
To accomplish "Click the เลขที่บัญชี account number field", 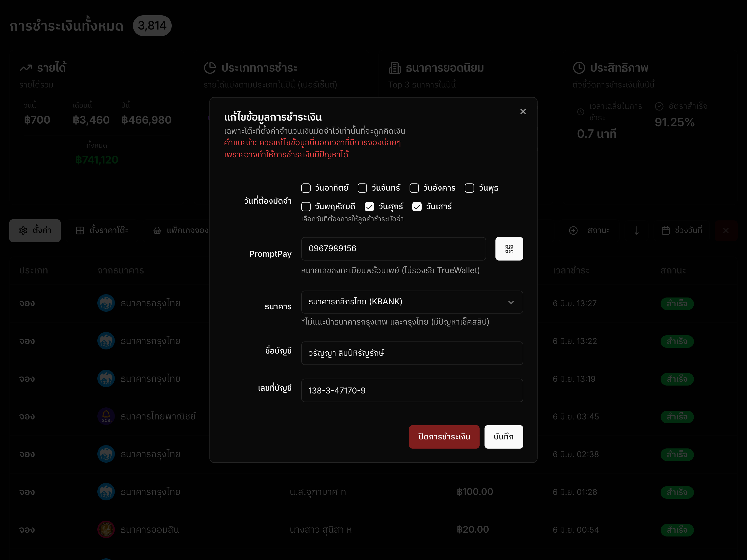I will pyautogui.click(x=412, y=390).
